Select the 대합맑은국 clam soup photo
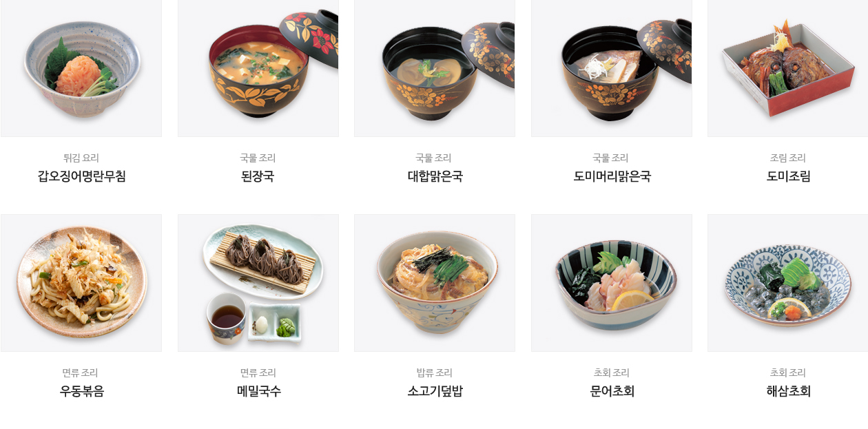This screenshot has height=429, width=868. pos(435,68)
